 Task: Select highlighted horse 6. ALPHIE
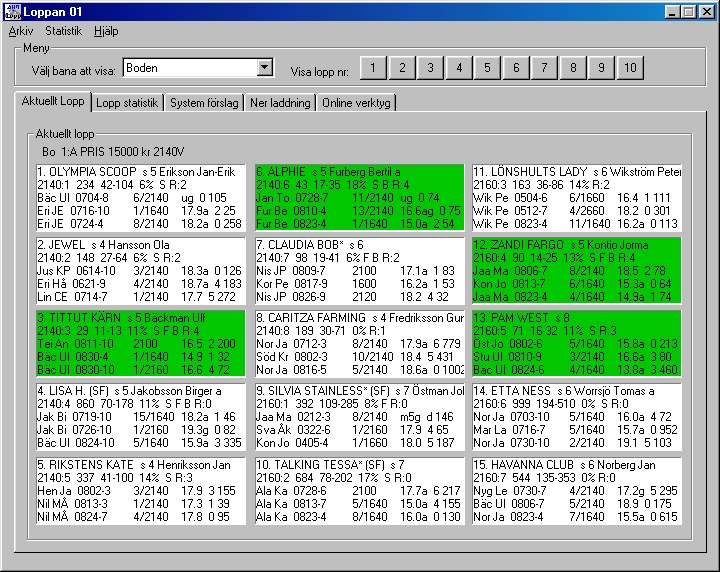click(360, 198)
